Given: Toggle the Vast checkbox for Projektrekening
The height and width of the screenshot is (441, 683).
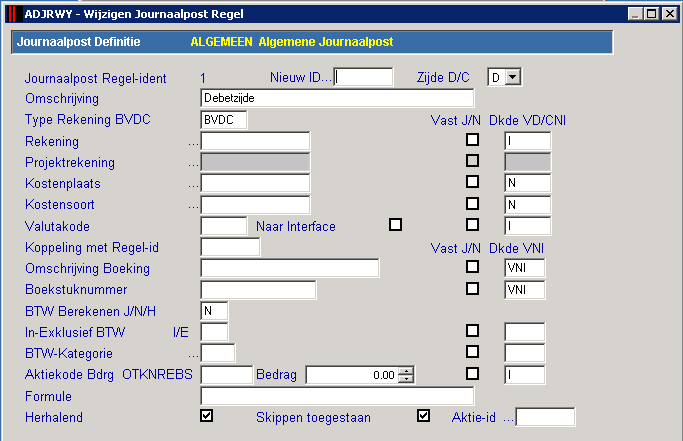Looking at the screenshot, I should (x=472, y=160).
